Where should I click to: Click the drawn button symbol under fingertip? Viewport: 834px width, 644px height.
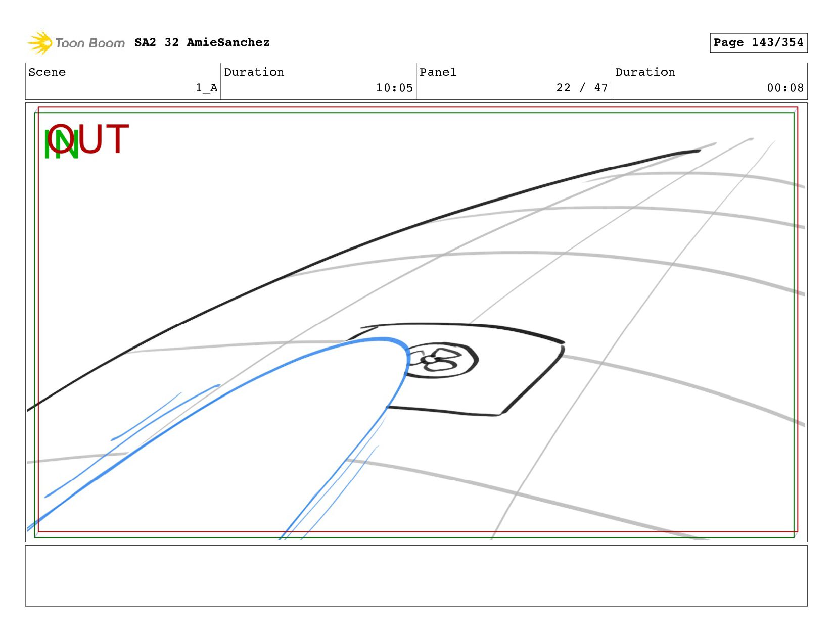(x=441, y=360)
